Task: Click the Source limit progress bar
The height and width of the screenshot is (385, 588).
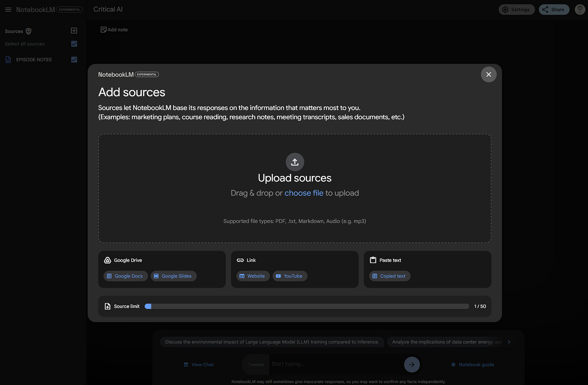Action: coord(307,306)
